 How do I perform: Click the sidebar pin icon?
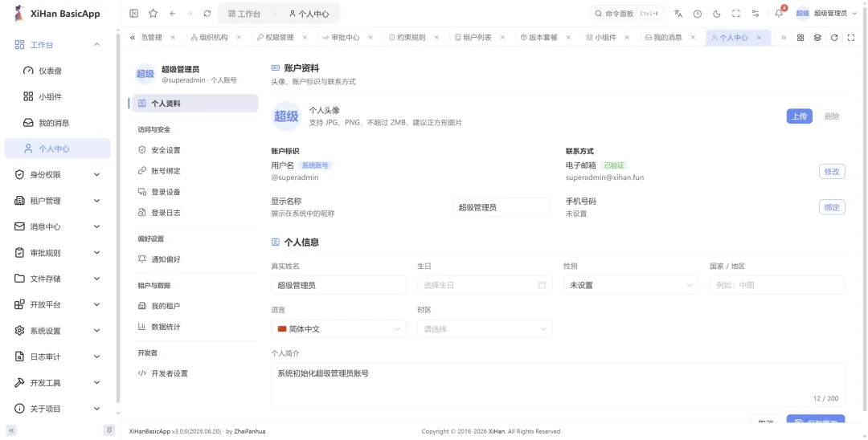coord(109,430)
